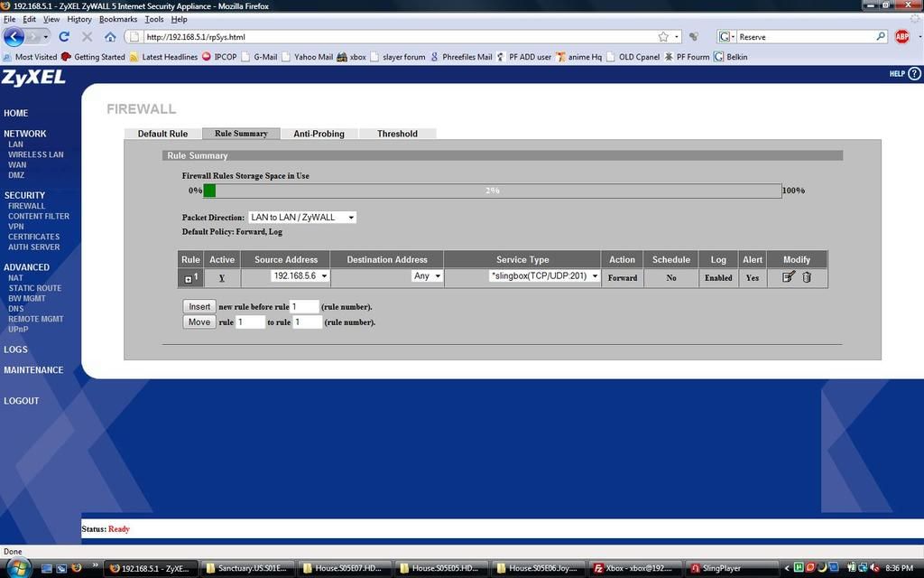
Task: Expand rule 1 plus icon
Action: 188,280
